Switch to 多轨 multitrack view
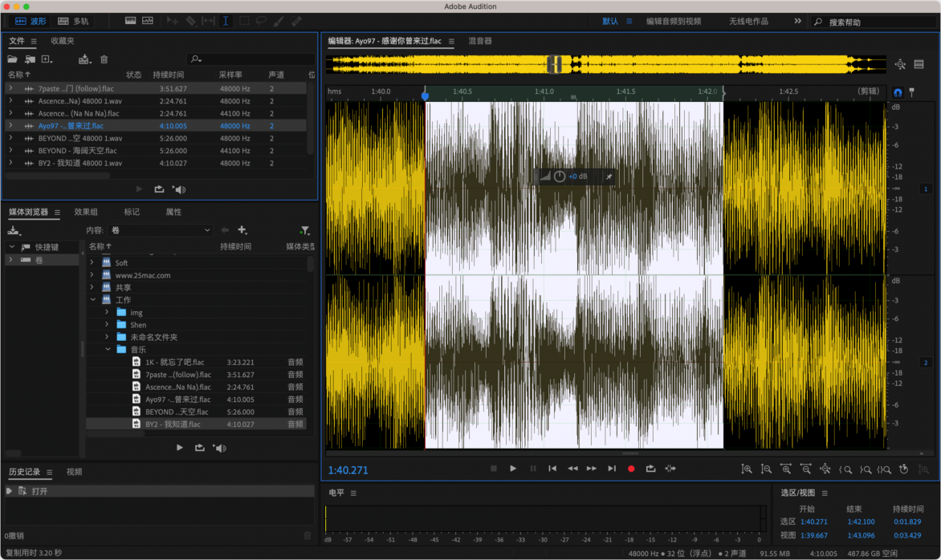This screenshot has width=941, height=560. click(x=73, y=21)
